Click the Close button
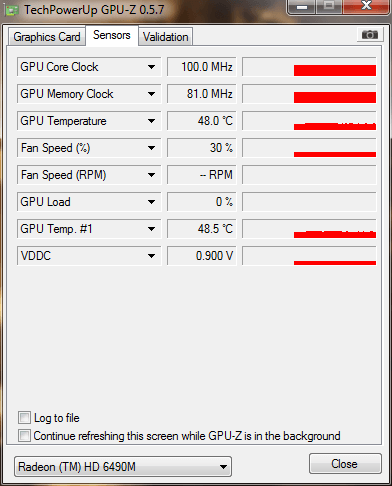This screenshot has width=392, height=486. coord(345,464)
